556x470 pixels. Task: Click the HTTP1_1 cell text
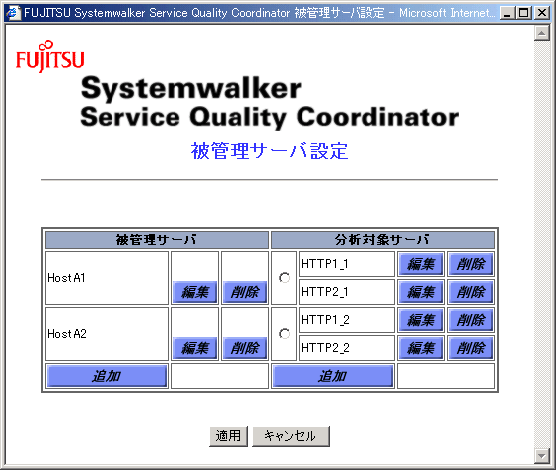(325, 264)
